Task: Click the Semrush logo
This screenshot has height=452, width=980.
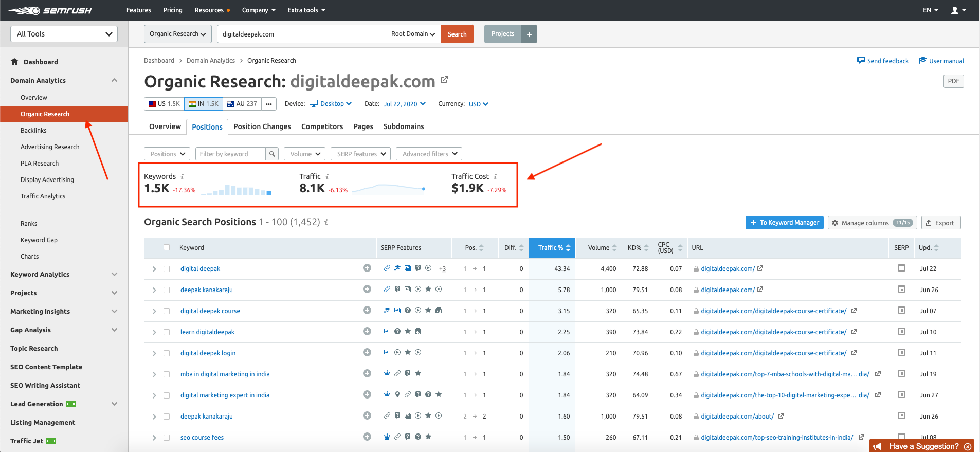Action: pos(50,10)
